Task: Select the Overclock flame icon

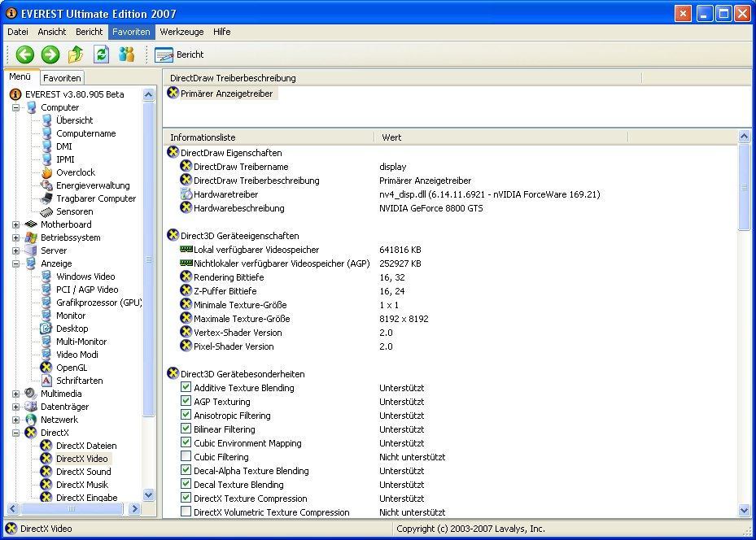Action: pyautogui.click(x=46, y=172)
